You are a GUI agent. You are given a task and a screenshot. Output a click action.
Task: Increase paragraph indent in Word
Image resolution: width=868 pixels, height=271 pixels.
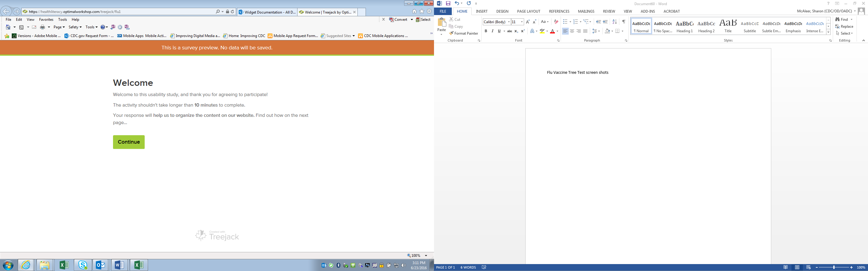tap(605, 22)
